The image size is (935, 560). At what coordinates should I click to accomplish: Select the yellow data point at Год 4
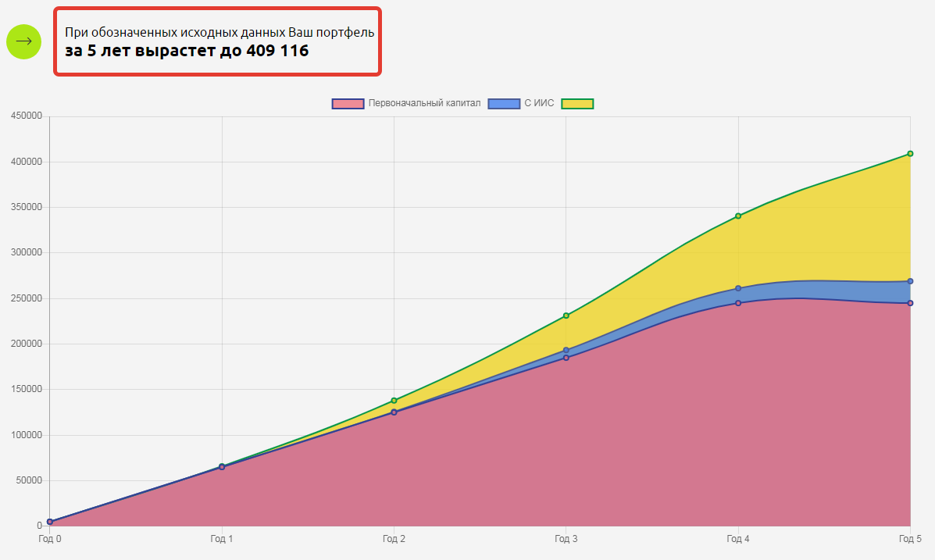click(738, 216)
